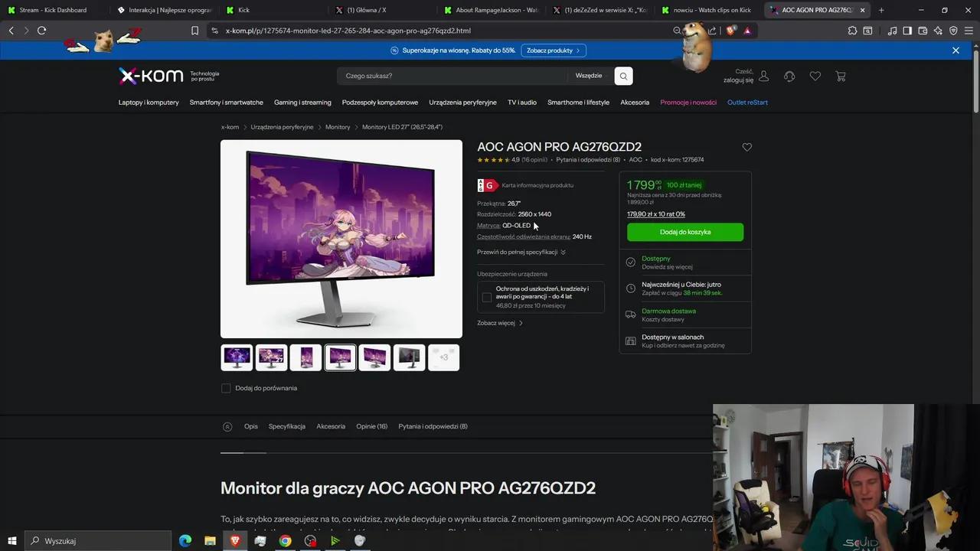Image resolution: width=980 pixels, height=551 pixels.
Task: Check Dodaj do porównania
Action: 226,388
